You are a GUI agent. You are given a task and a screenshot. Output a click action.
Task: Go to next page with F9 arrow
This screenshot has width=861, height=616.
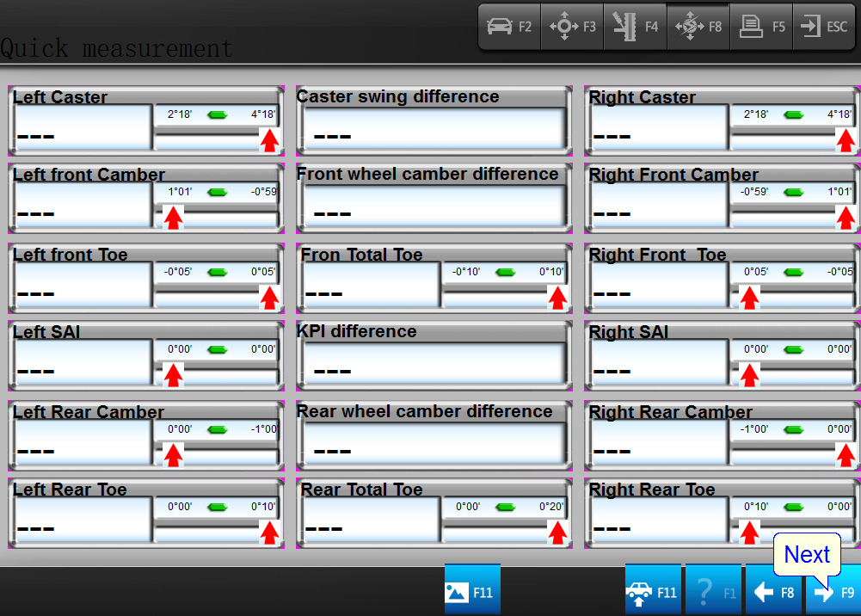tap(833, 591)
